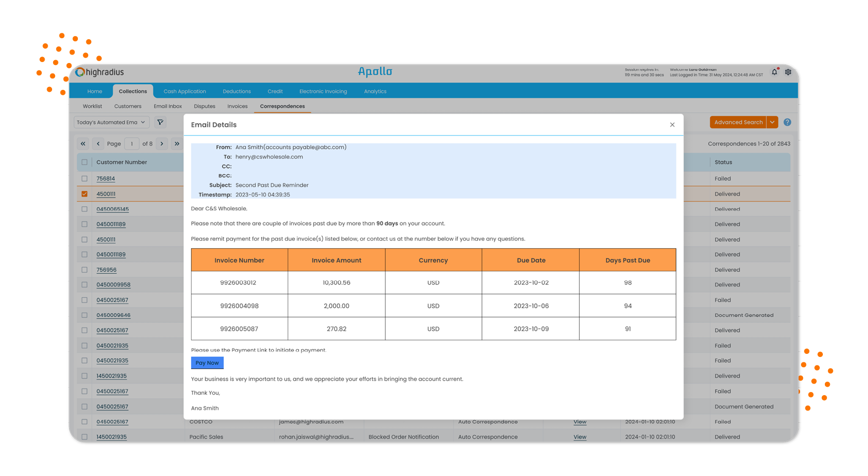Image resolution: width=868 pixels, height=476 pixels.
Task: Open the settings gear icon
Action: [x=788, y=72]
